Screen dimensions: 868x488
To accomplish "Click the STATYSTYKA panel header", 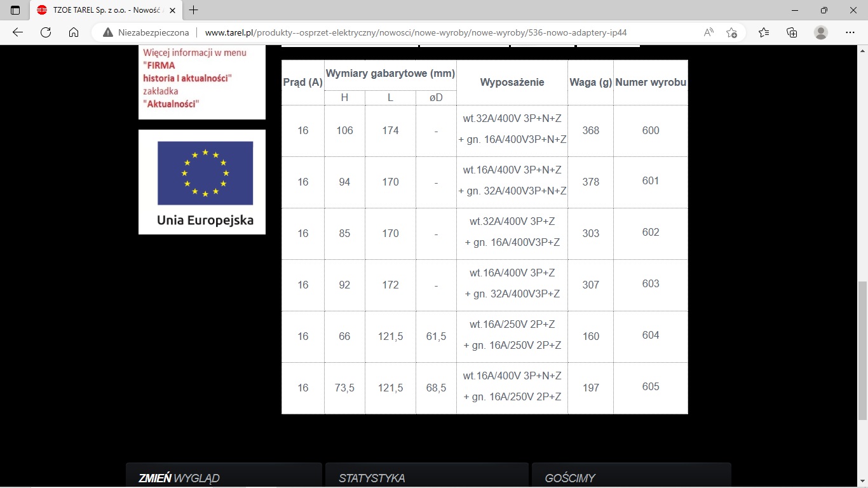I will tap(372, 478).
